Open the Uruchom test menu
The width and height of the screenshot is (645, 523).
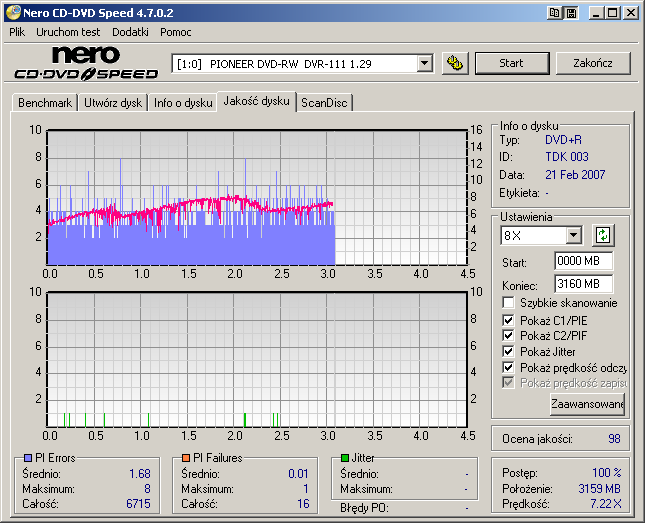point(68,32)
